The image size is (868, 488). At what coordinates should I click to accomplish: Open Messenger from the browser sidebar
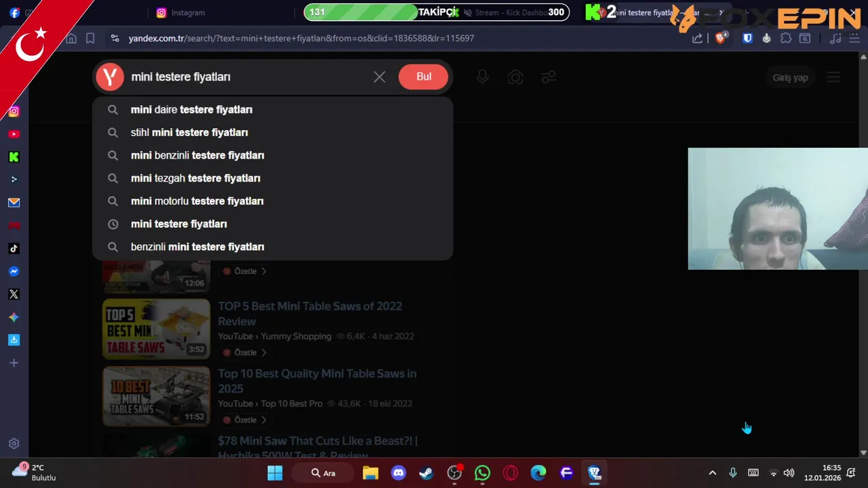coord(14,271)
